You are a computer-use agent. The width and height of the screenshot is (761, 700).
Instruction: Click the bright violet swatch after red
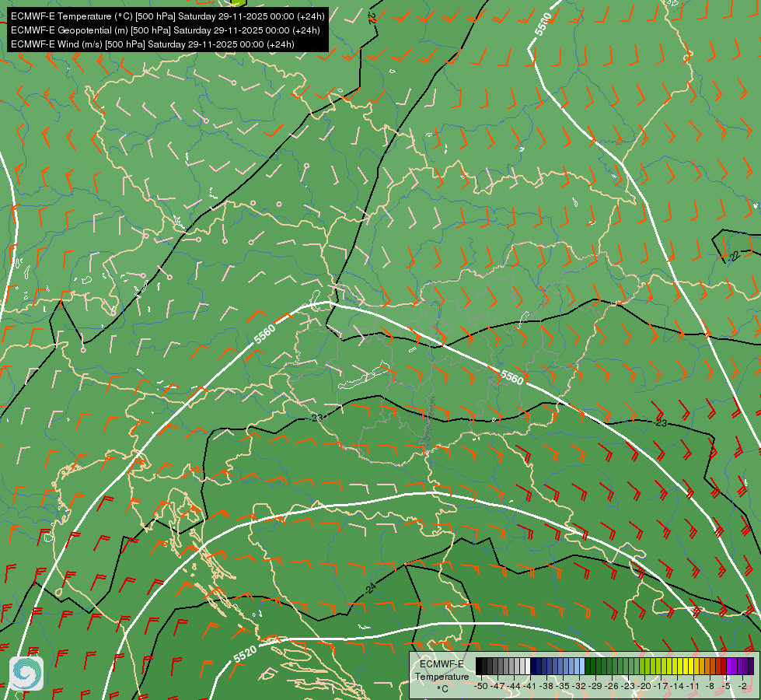tap(729, 666)
